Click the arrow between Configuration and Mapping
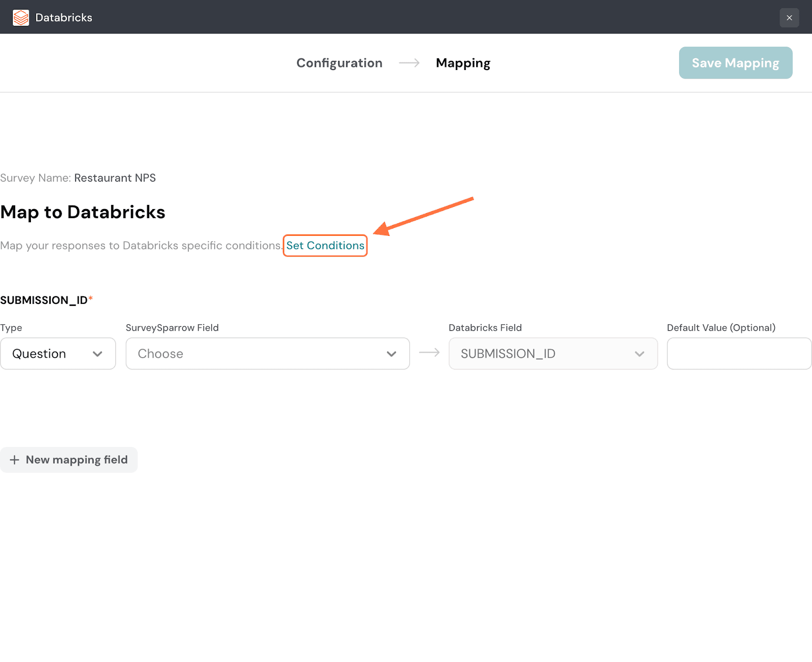Viewport: 812px width, 662px height. click(409, 63)
